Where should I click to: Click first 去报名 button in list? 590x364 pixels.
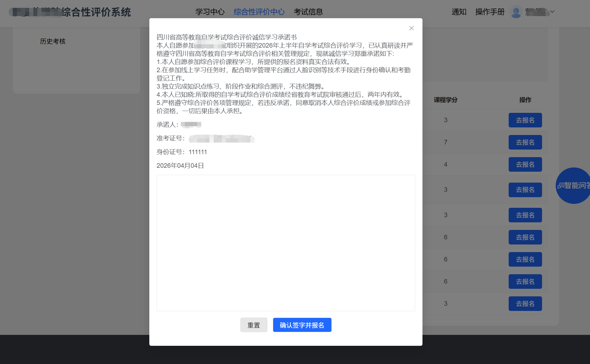[525, 120]
